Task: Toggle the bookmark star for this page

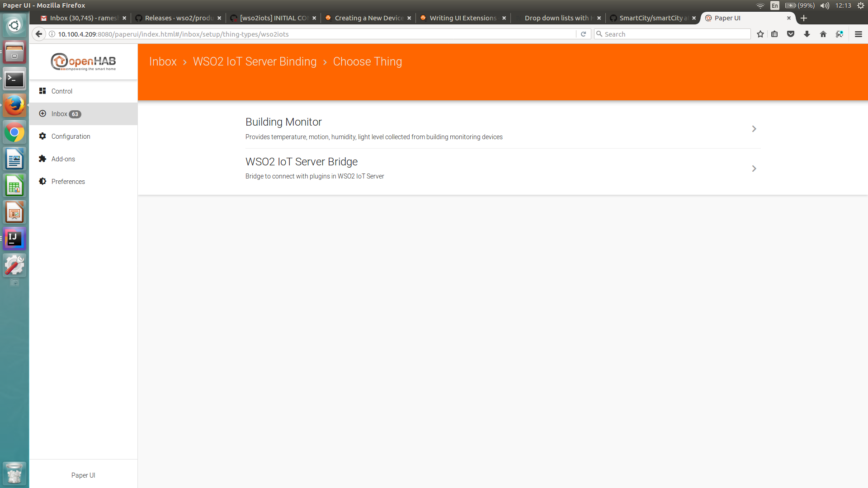Action: tap(759, 34)
